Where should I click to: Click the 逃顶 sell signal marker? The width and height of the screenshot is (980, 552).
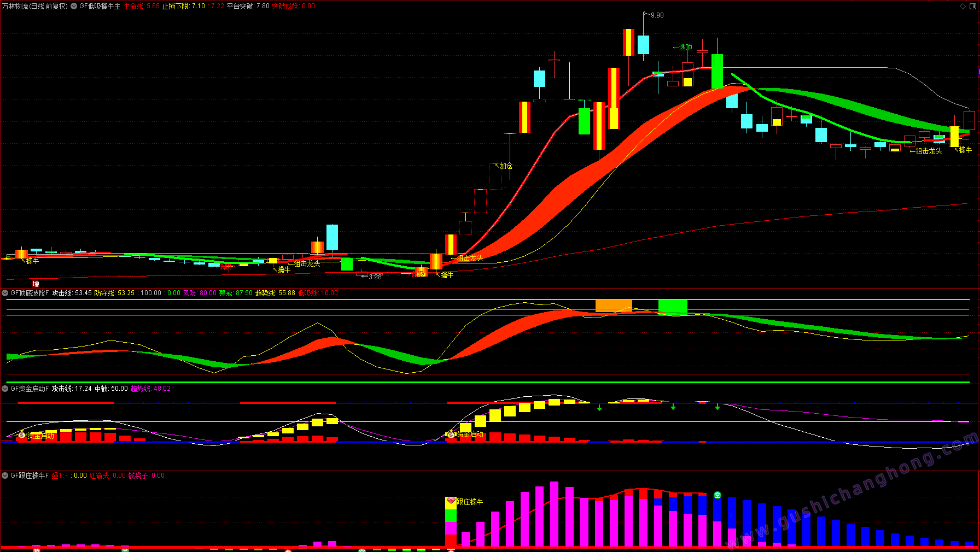click(x=682, y=47)
